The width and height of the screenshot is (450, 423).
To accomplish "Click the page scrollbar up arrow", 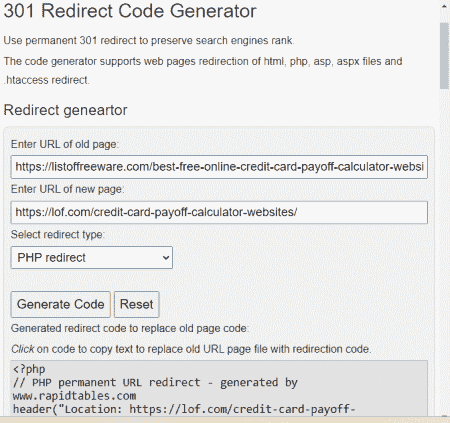I will [x=444, y=7].
